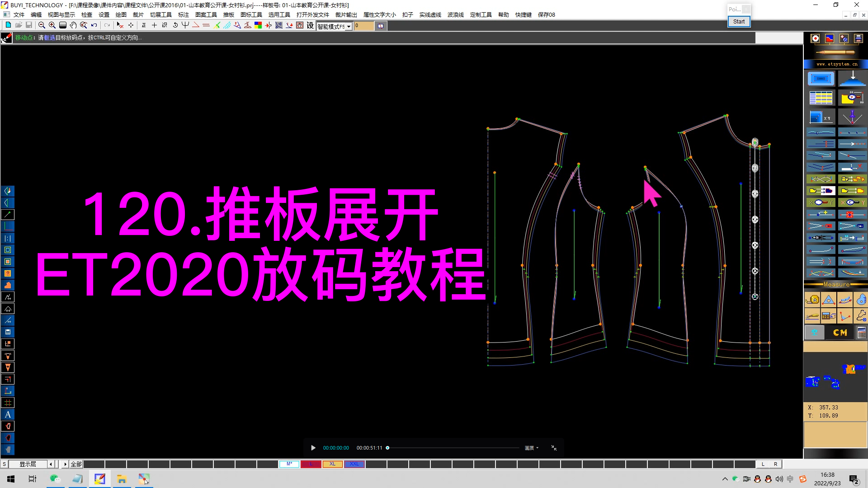Image resolution: width=868 pixels, height=488 pixels.
Task: Exit fullscreen icon in video player
Action: point(554,448)
